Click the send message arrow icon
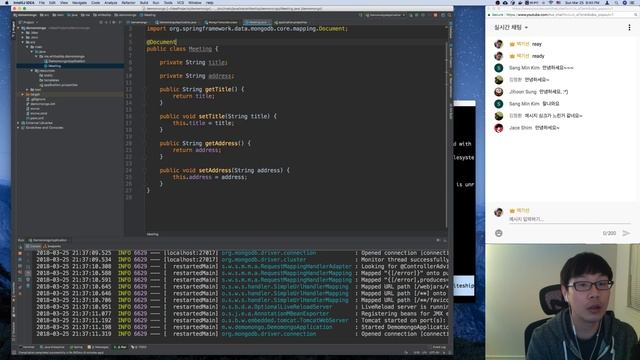This screenshot has height=360, width=640. coord(626,233)
